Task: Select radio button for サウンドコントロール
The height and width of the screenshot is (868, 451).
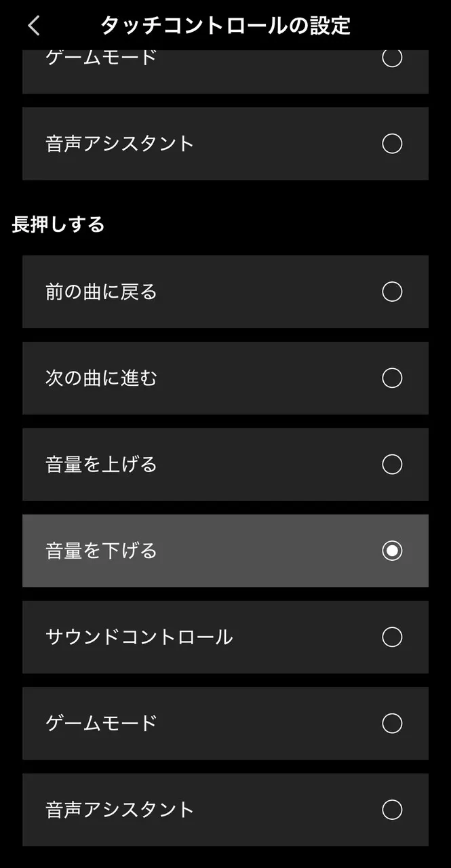Action: tap(392, 637)
